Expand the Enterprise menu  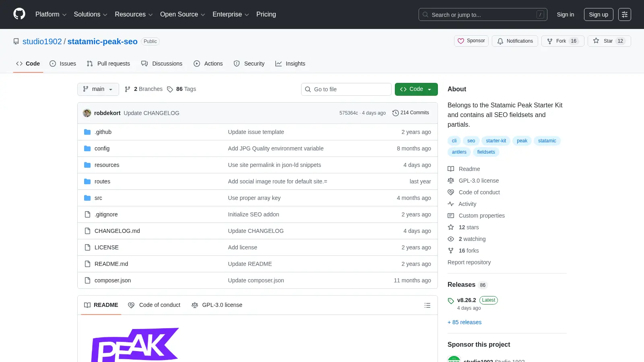[231, 14]
